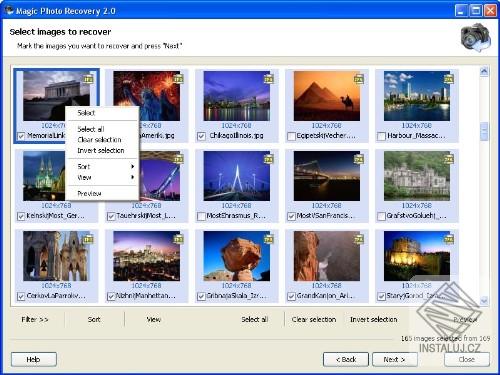
Task: Select the NohnjManhettan night city thumbnail
Action: point(146,256)
